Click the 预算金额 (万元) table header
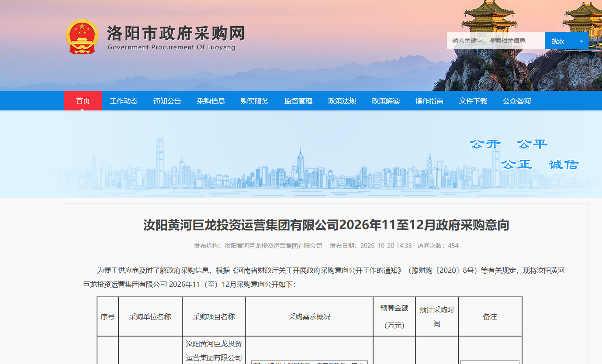This screenshot has width=602, height=364. pos(394,317)
